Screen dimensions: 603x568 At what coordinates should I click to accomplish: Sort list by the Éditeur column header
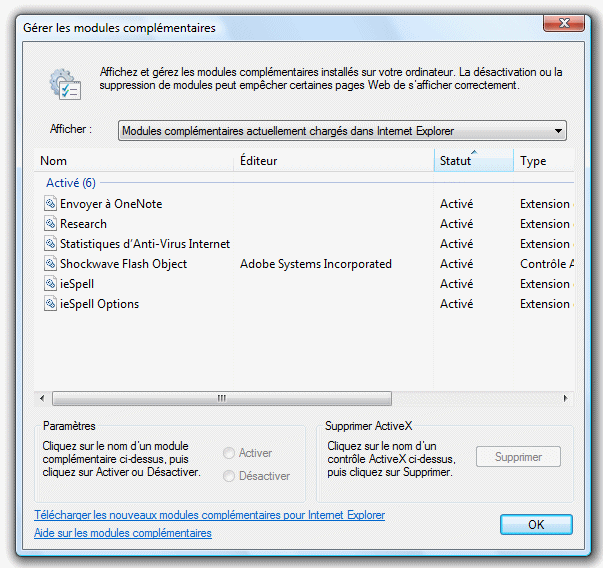click(334, 160)
